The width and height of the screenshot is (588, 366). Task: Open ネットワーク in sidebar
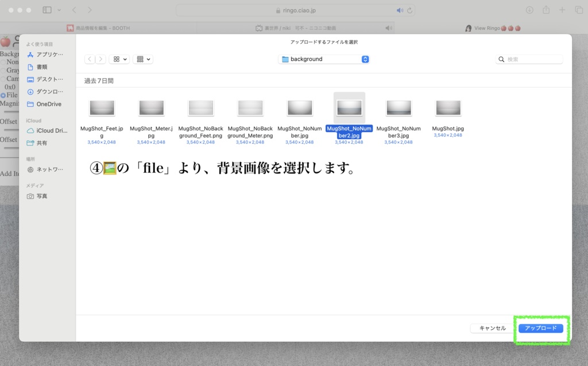tap(45, 169)
